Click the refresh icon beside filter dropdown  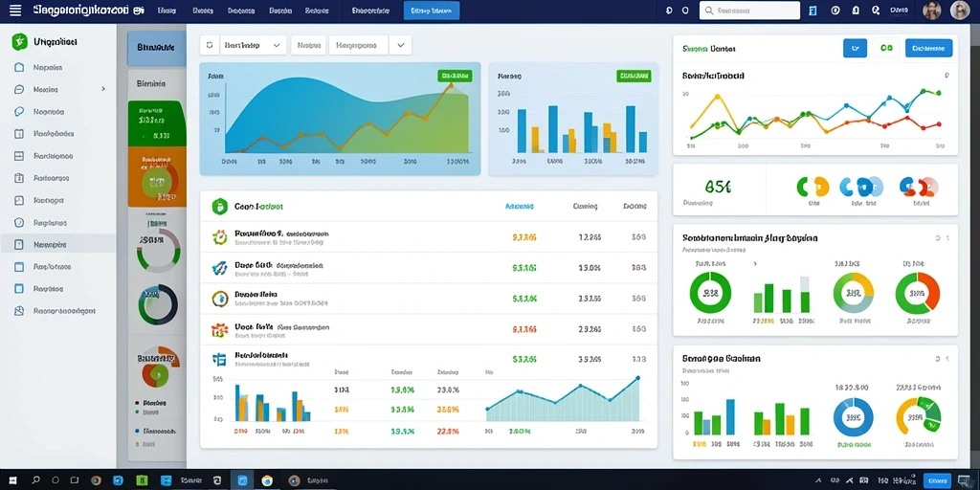pos(210,45)
